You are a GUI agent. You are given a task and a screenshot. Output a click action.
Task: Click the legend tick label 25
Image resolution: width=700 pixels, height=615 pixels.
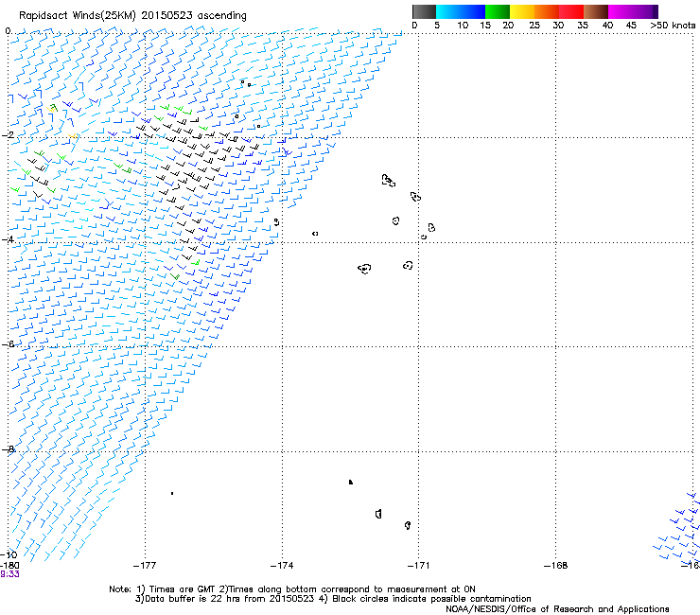[x=534, y=26]
